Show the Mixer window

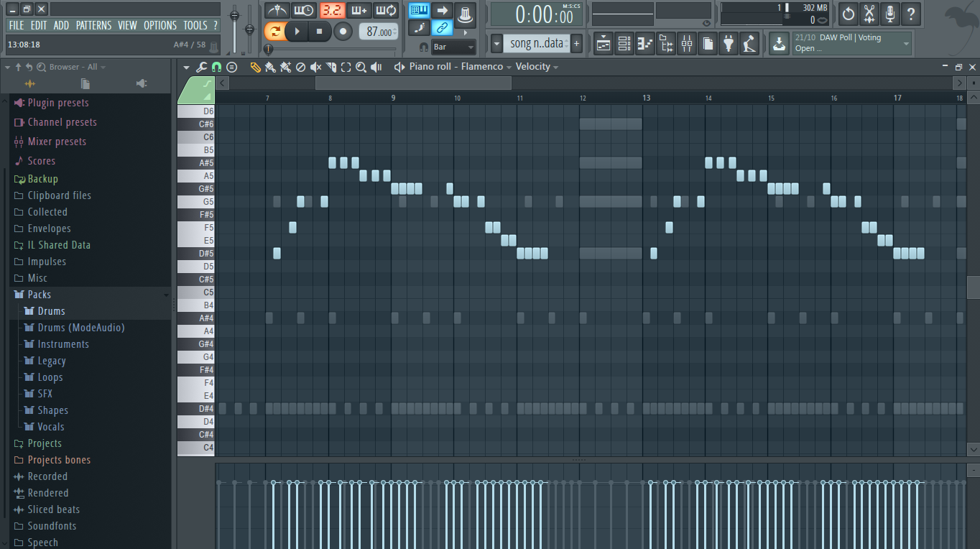pyautogui.click(x=687, y=44)
